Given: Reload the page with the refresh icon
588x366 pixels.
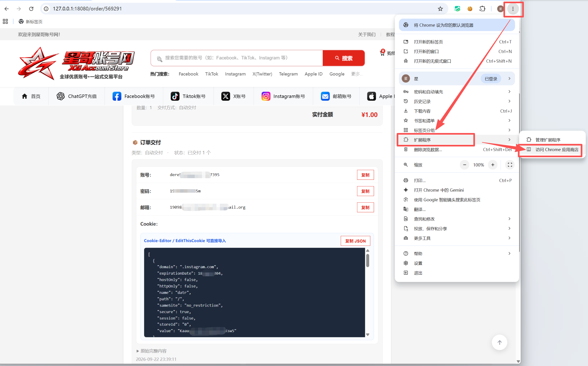Looking at the screenshot, I should (31, 9).
